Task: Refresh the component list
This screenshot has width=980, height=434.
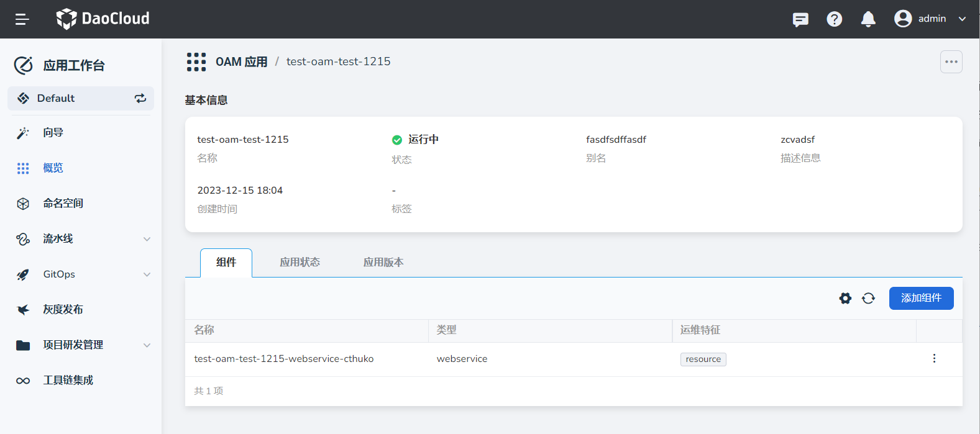Action: pos(868,299)
